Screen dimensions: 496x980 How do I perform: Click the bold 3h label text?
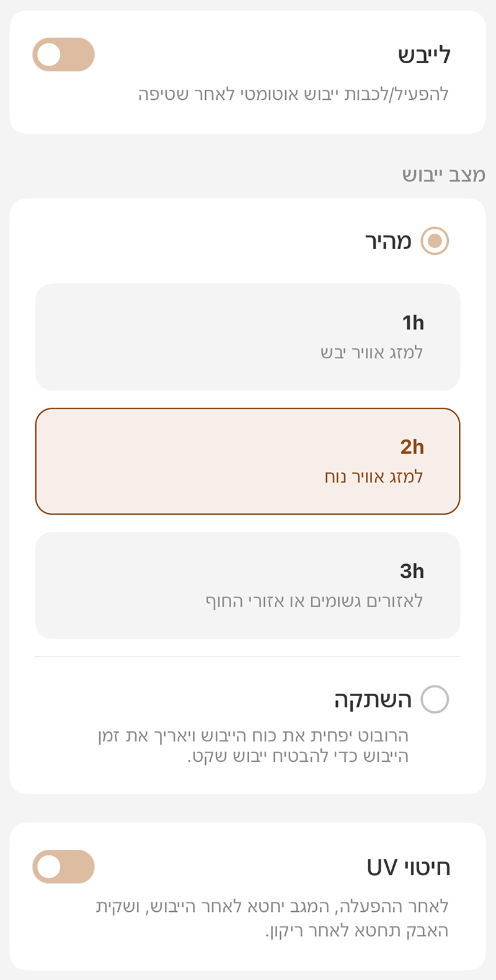point(412,571)
